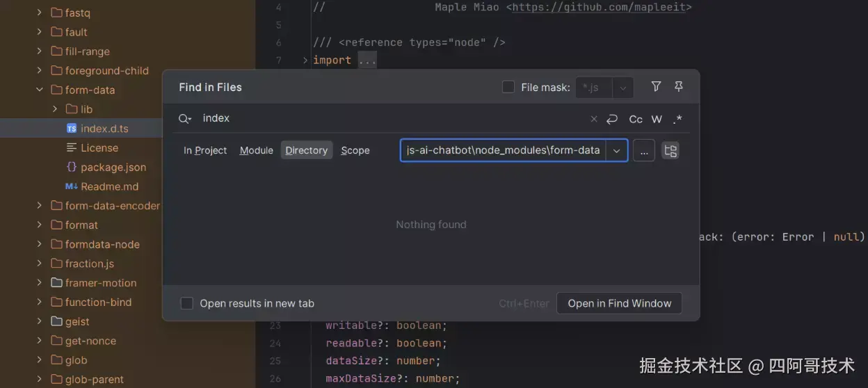The image size is (868, 388).
Task: Expand the glob folder
Action: point(40,360)
